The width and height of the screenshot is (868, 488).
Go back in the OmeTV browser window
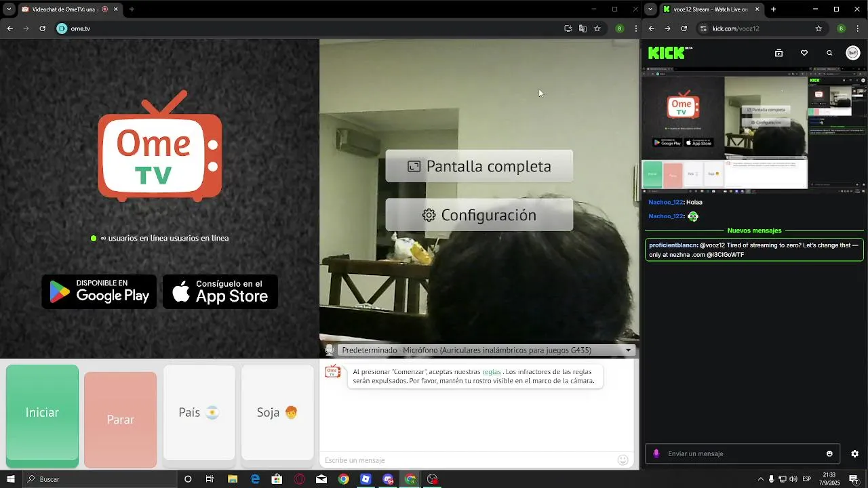(9, 28)
